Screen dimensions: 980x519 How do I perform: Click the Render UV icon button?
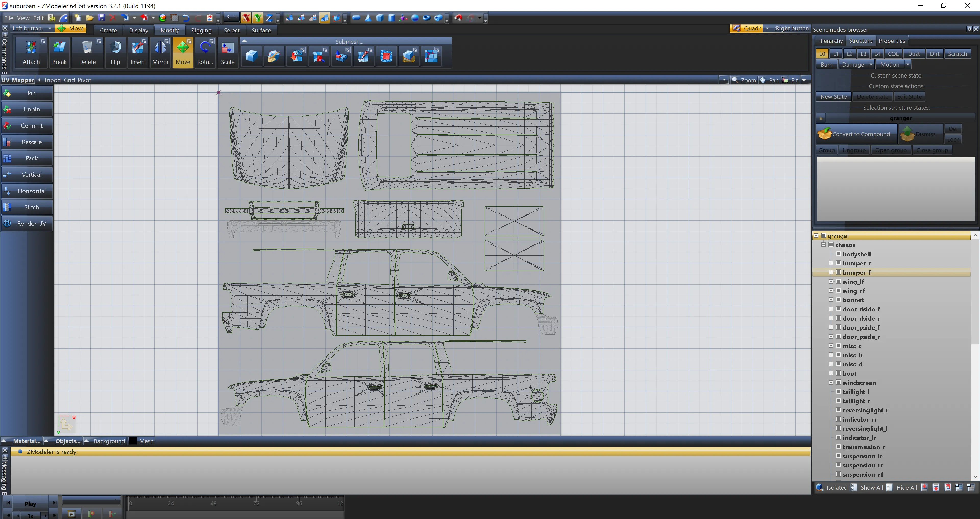(x=7, y=224)
